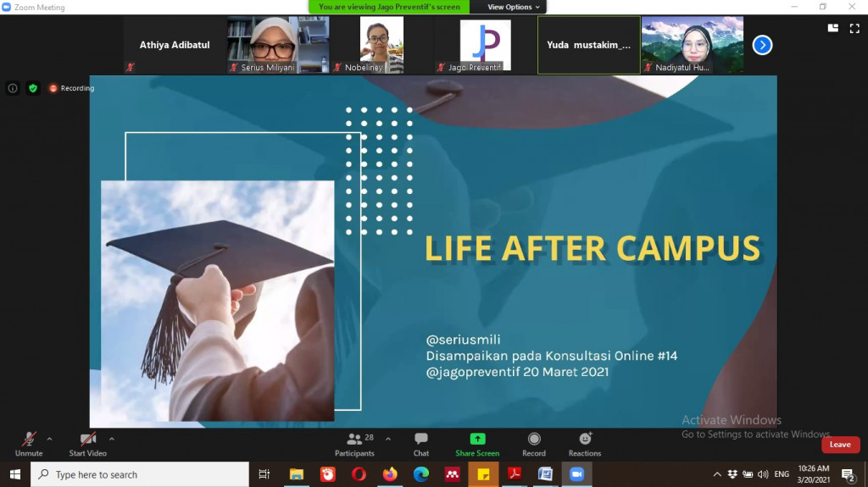Click the green 'You are viewing' banner

point(389,7)
